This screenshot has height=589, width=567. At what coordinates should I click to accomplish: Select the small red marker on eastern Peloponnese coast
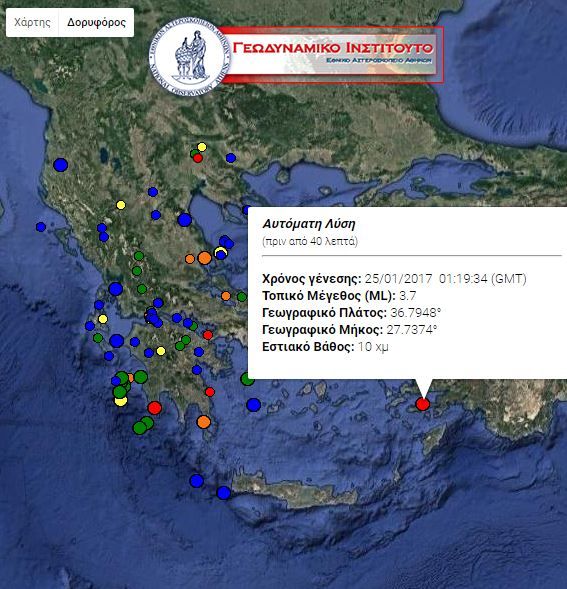tap(210, 392)
